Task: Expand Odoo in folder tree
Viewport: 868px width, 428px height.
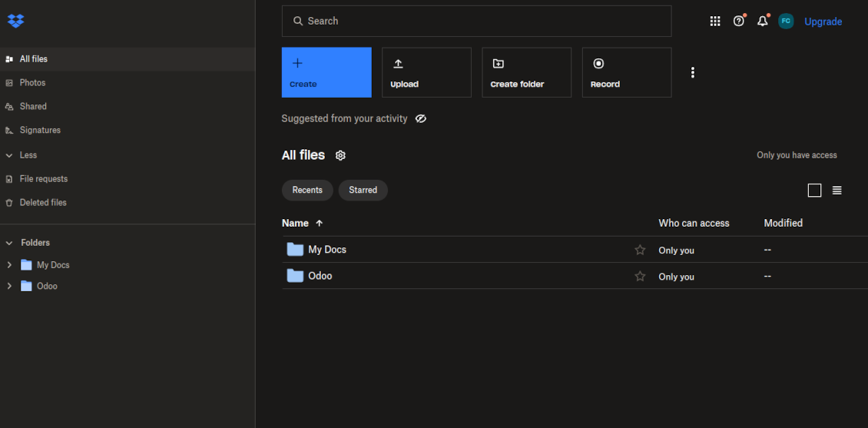Action: 9,286
